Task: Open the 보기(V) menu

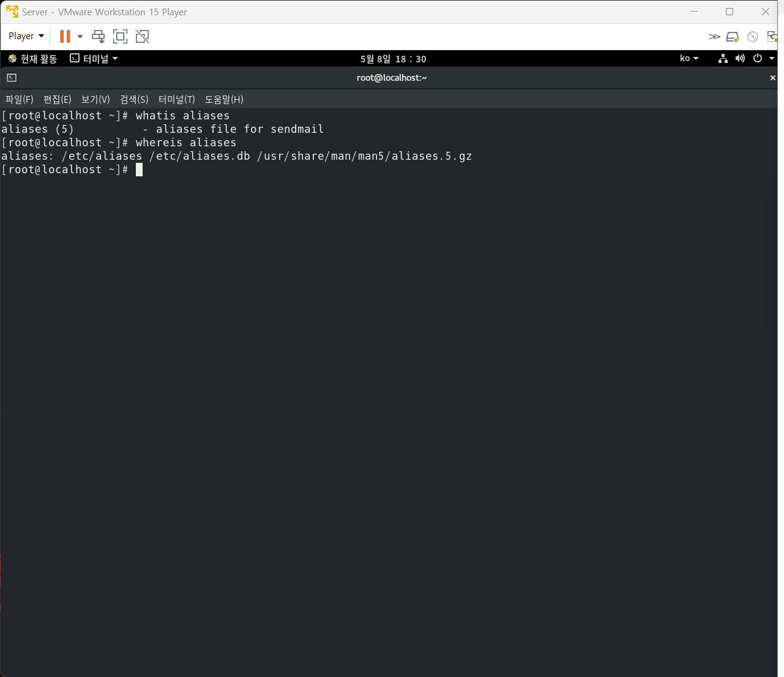Action: pyautogui.click(x=95, y=99)
